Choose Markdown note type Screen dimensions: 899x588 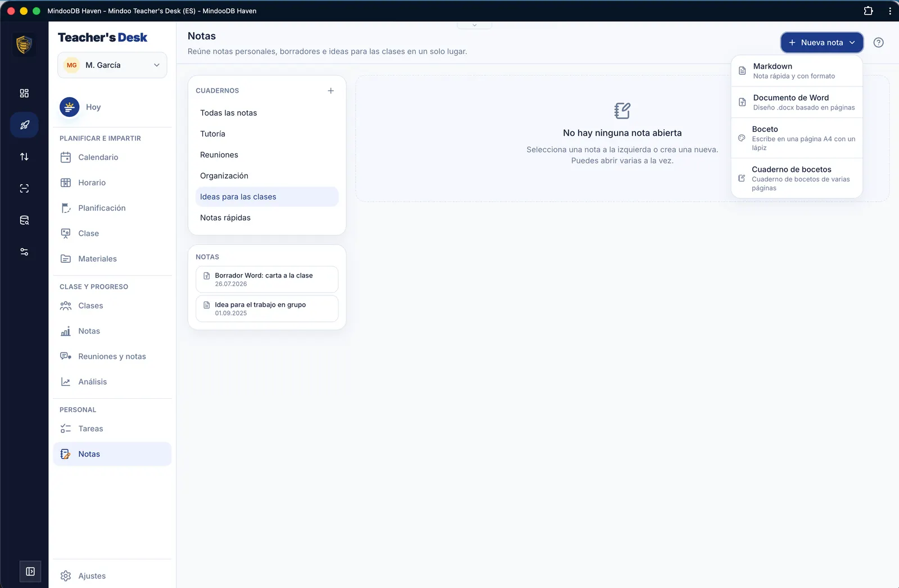[797, 71]
